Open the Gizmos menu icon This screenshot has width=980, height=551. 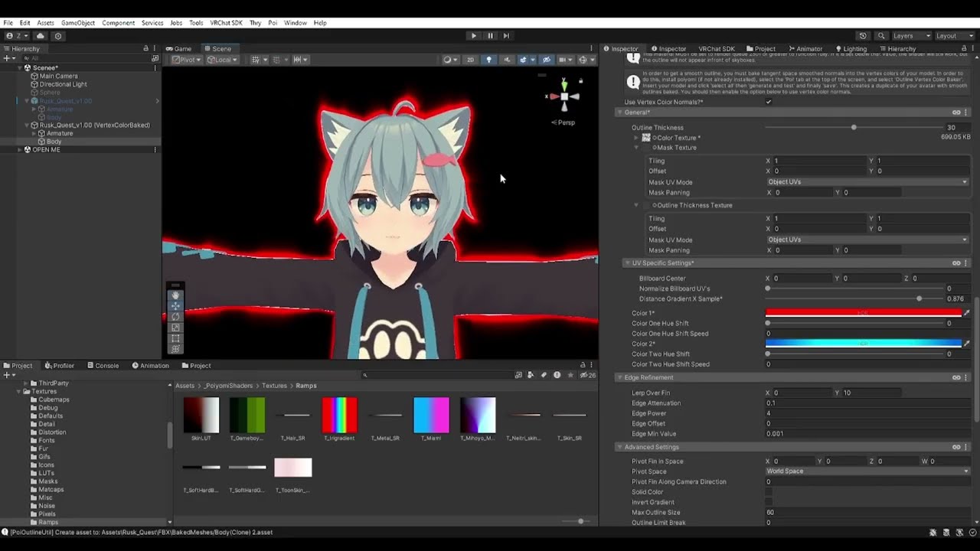pos(585,60)
